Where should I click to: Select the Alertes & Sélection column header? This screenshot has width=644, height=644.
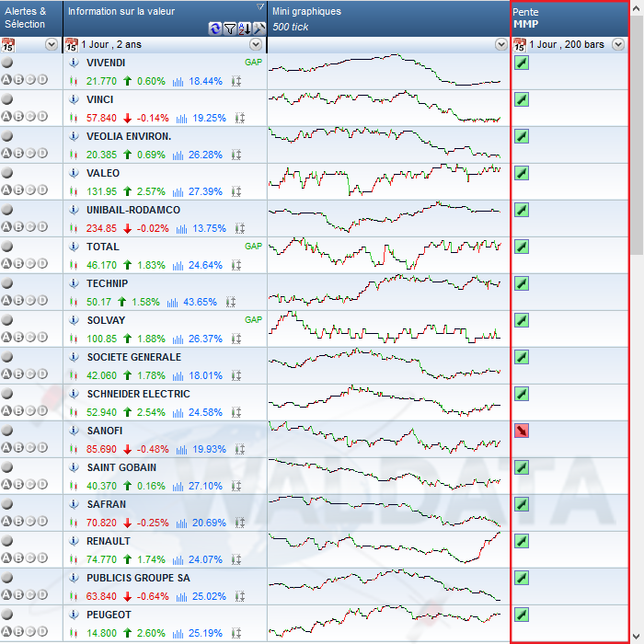pyautogui.click(x=31, y=18)
